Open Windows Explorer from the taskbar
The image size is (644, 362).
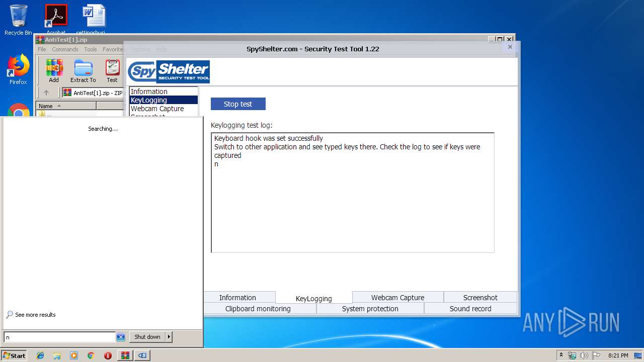click(57, 355)
